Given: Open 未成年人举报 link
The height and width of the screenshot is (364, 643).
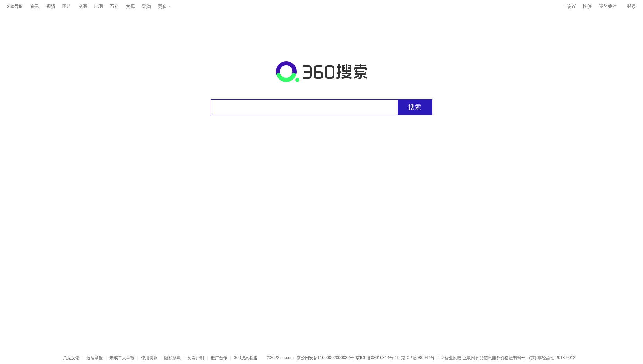Looking at the screenshot, I should click(122, 358).
